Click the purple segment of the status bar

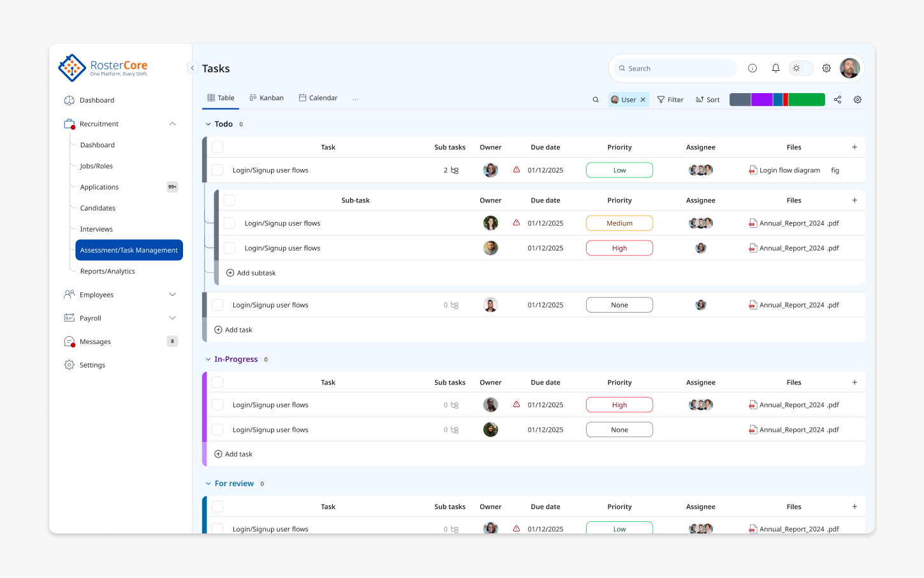coord(762,100)
